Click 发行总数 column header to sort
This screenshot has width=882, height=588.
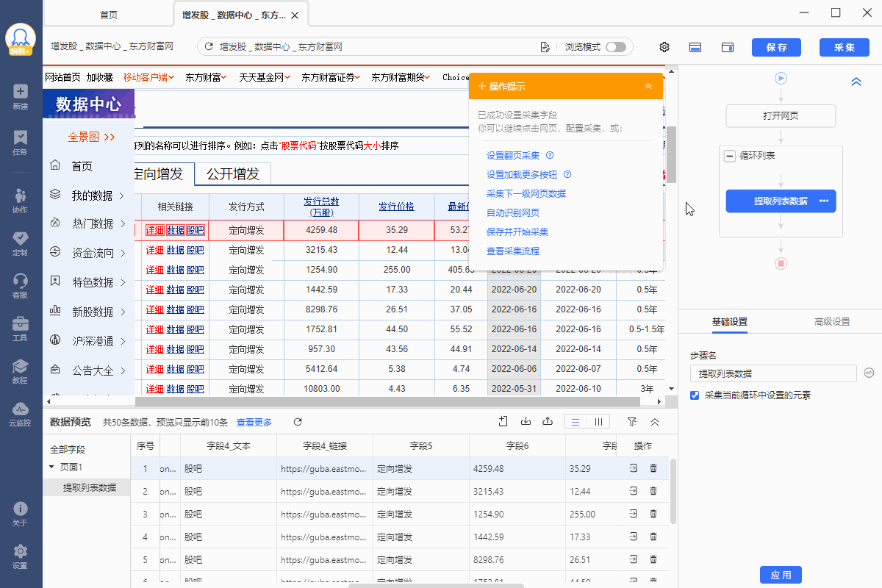(x=321, y=207)
